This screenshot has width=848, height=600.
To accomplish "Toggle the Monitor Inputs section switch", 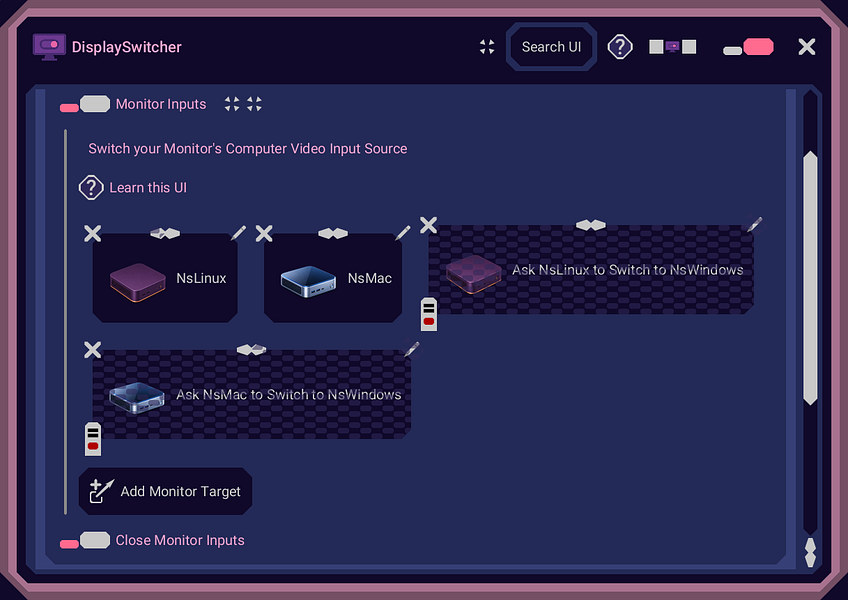I will pyautogui.click(x=85, y=104).
